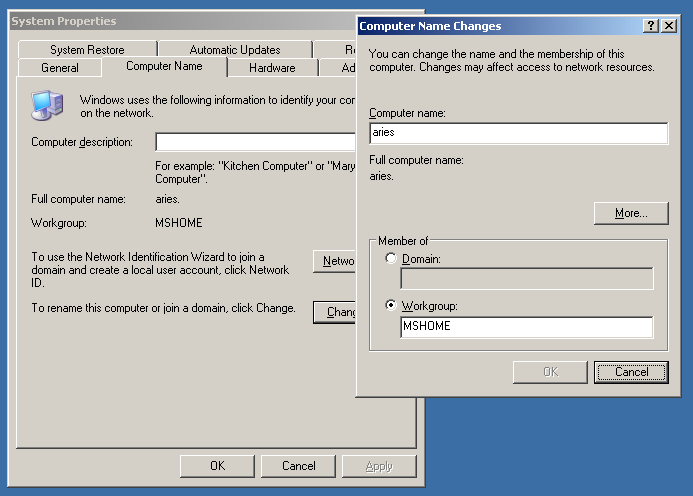This screenshot has width=693, height=496.
Task: Open the Automatic Updates tab
Action: [x=235, y=49]
